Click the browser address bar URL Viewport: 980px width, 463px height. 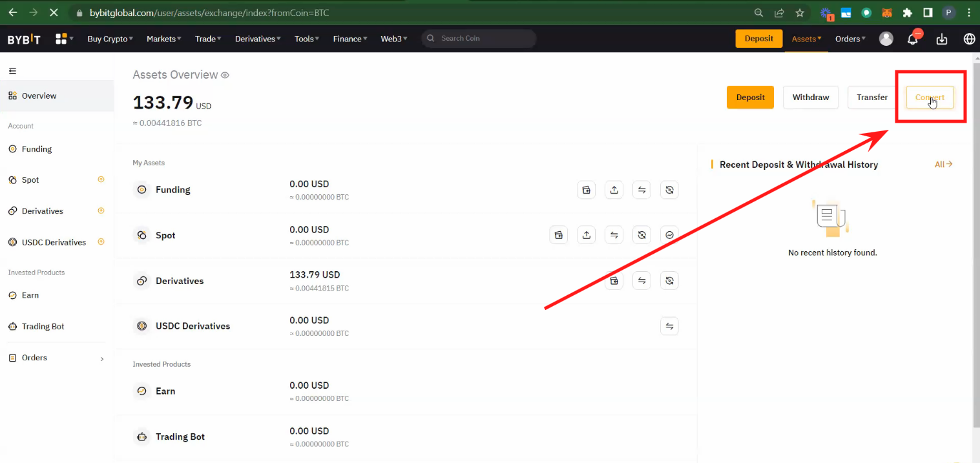[209, 13]
